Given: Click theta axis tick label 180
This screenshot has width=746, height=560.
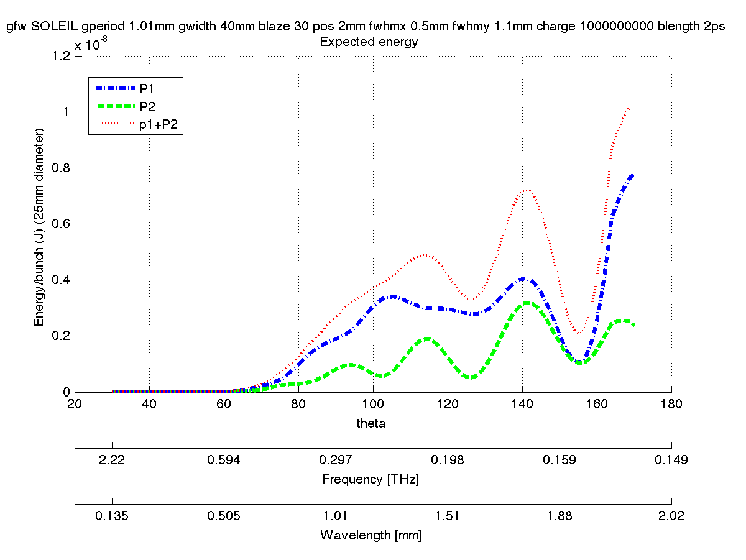Looking at the screenshot, I should tap(671, 404).
